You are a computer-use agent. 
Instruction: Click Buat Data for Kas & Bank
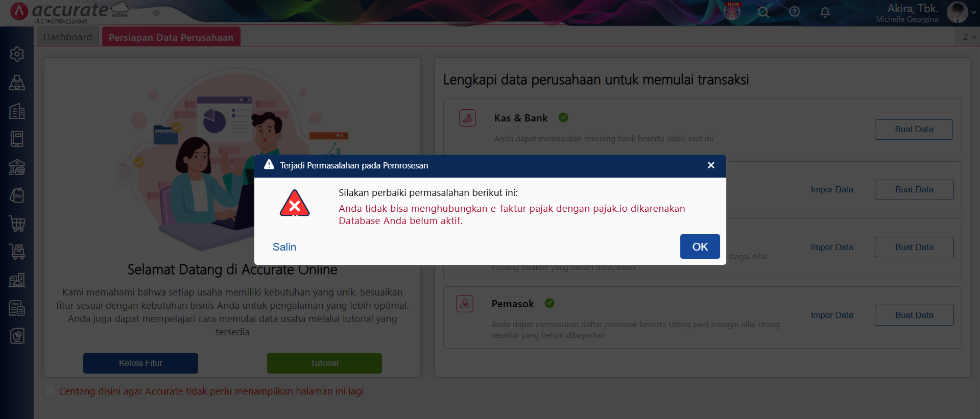point(913,130)
